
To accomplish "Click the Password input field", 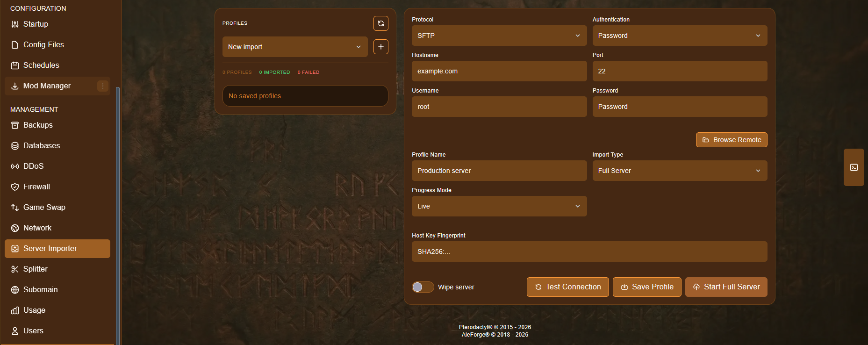I will coord(680,107).
